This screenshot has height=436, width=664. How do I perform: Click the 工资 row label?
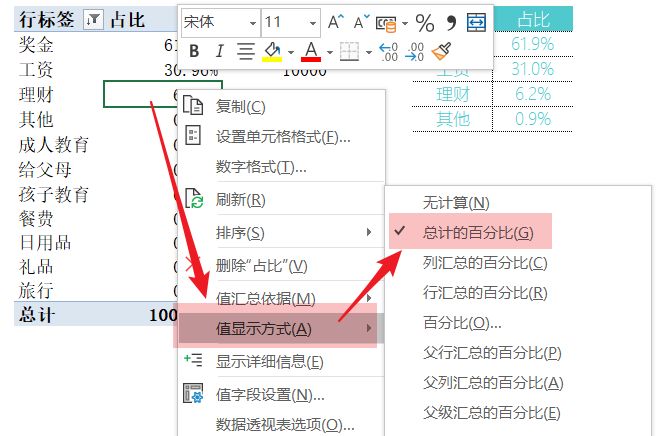pyautogui.click(x=36, y=70)
